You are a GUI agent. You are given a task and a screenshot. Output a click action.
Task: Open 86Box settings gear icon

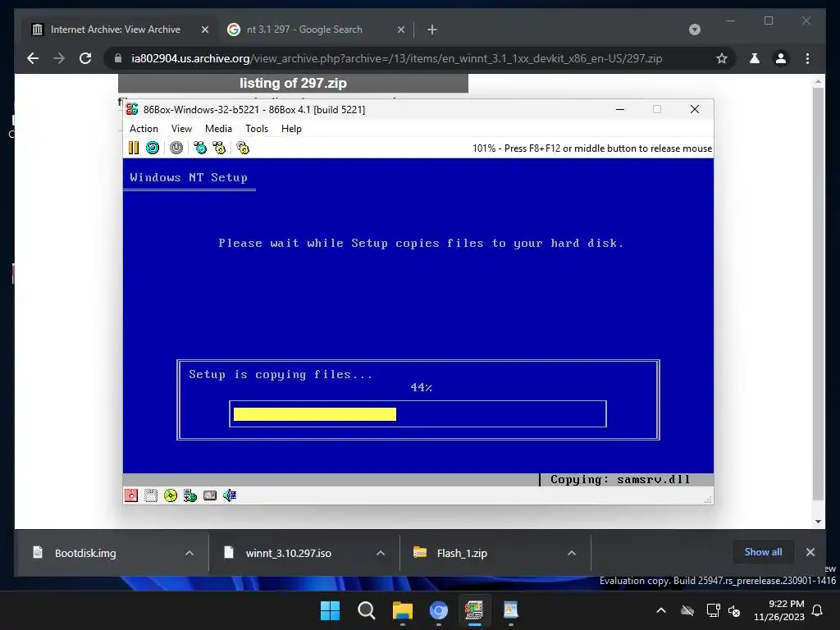243,148
